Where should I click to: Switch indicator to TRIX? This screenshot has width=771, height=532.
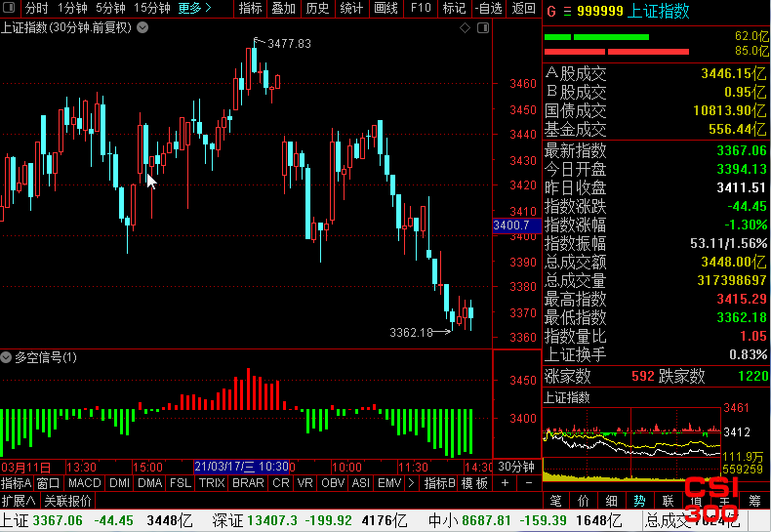tap(212, 483)
